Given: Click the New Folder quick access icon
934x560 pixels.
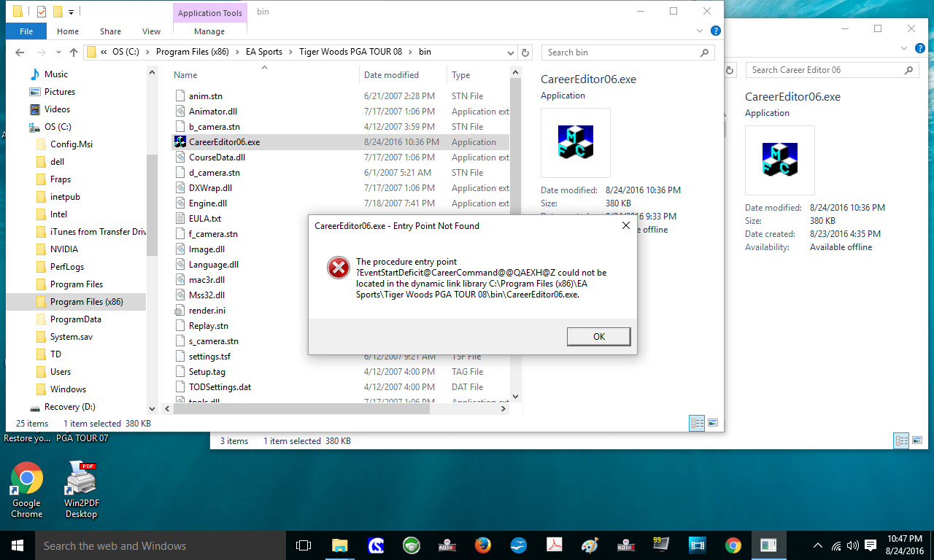Looking at the screenshot, I should 58,11.
